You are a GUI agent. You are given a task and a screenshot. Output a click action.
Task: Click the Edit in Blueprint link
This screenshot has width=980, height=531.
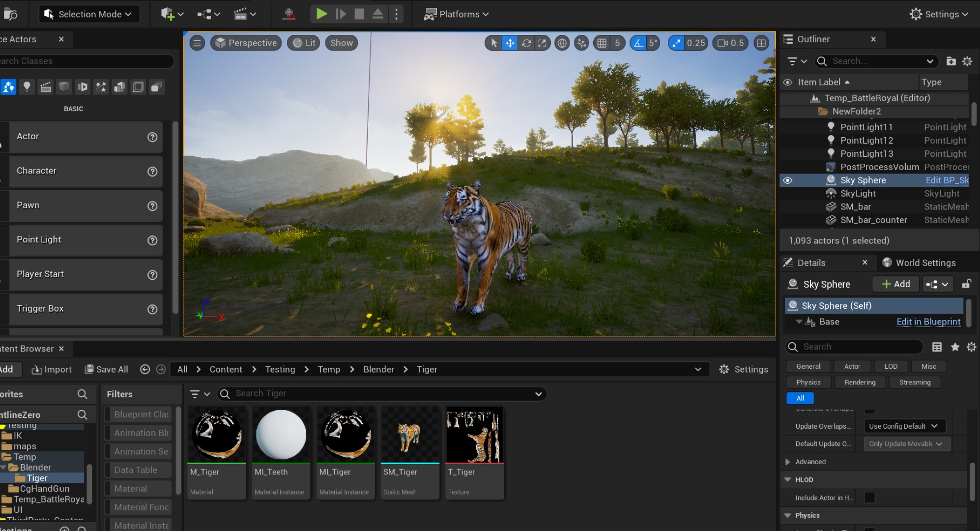coord(928,322)
